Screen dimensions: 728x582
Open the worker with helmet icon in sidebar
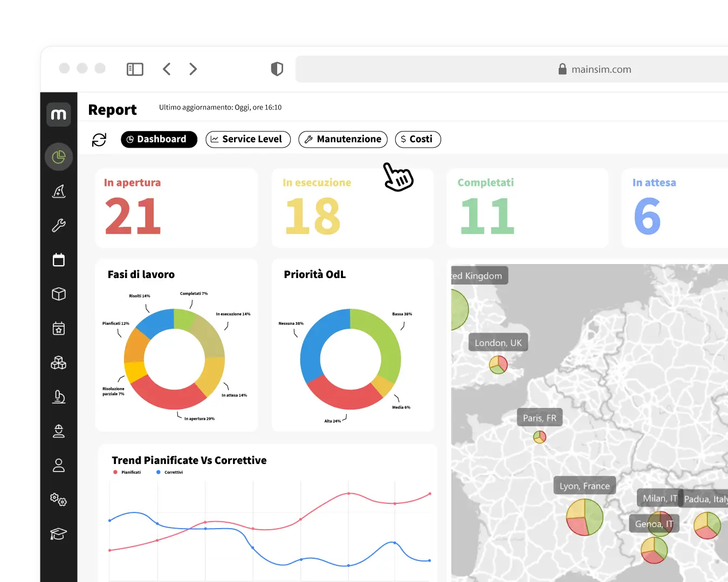[x=58, y=431]
